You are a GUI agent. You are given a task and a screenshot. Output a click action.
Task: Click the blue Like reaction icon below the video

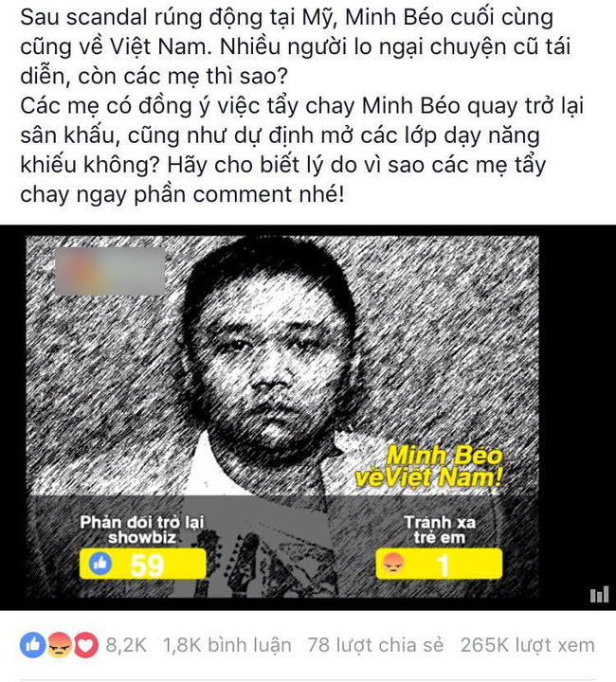[32, 645]
